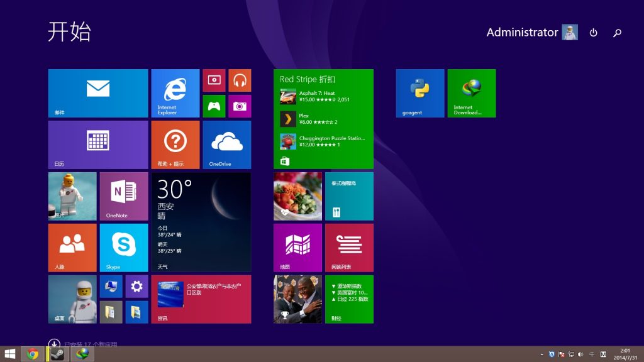This screenshot has width=644, height=362.
Task: Open the Photos tile with Lego astronaut
Action: point(72,196)
